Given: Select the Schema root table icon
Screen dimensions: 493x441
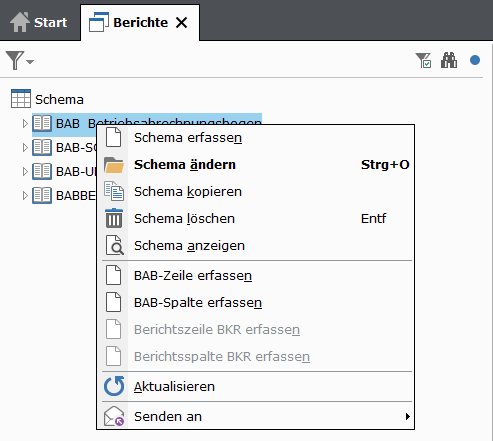Looking at the screenshot, I should (21, 99).
